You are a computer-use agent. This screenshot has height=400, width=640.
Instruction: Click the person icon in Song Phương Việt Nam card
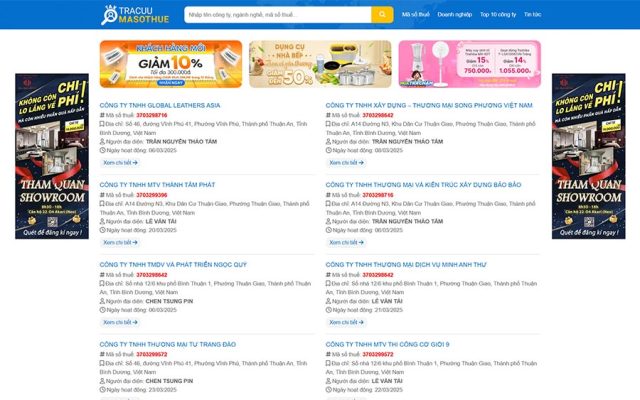pos(328,142)
